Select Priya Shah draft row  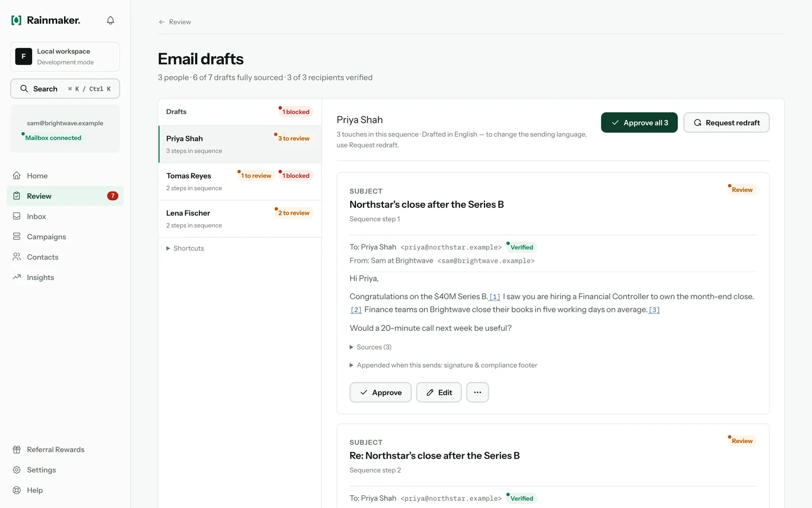click(x=240, y=144)
